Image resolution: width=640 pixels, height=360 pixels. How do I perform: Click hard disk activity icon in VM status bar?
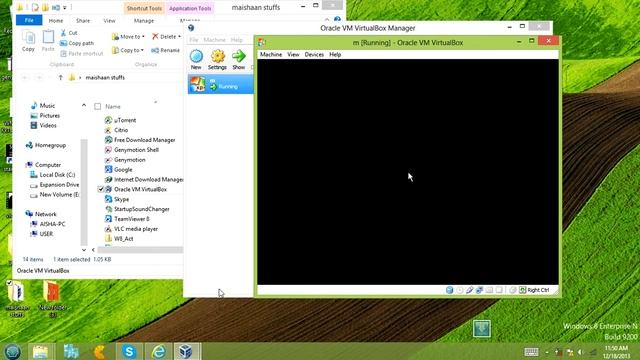(x=449, y=290)
